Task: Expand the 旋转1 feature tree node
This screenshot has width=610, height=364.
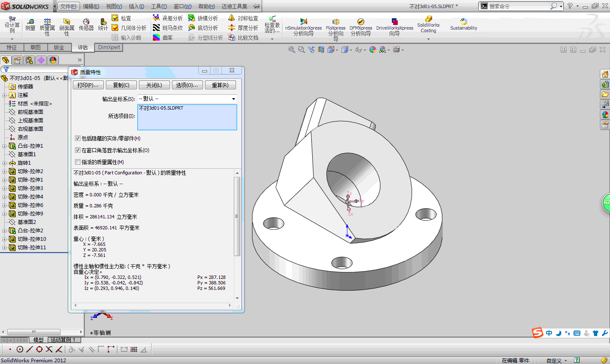Action: (4, 163)
